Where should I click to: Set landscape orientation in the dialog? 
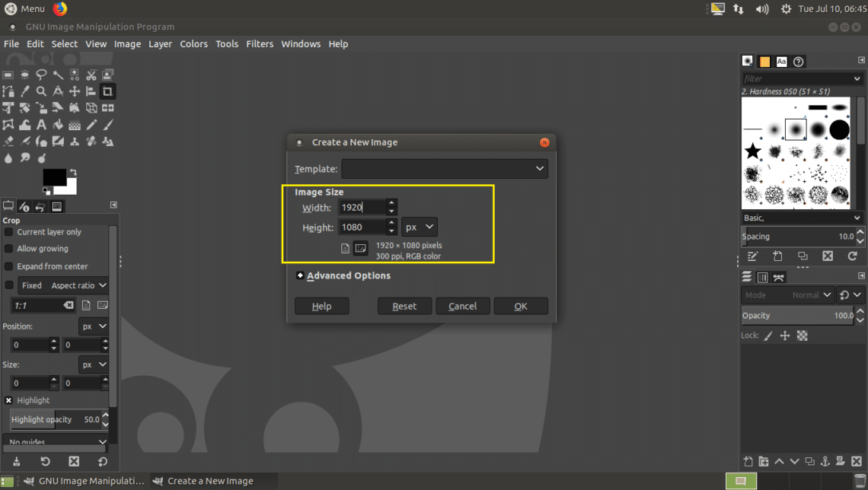tap(360, 248)
